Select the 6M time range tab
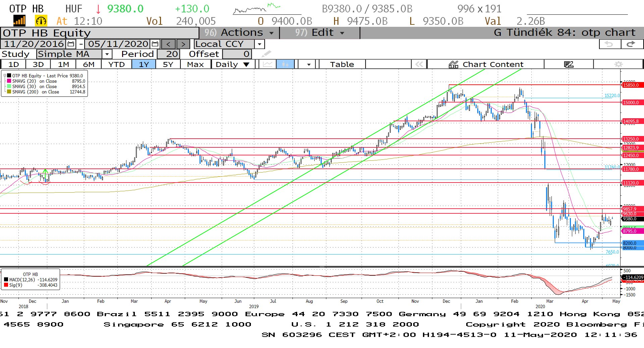Screen dimensions: 644x348 [x=89, y=64]
